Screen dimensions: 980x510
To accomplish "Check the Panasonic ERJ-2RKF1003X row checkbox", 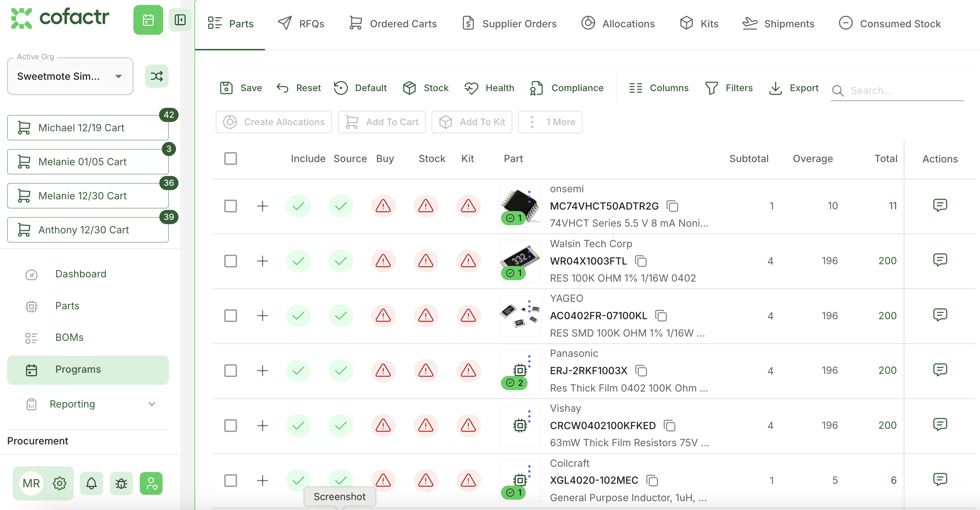I will [x=231, y=370].
